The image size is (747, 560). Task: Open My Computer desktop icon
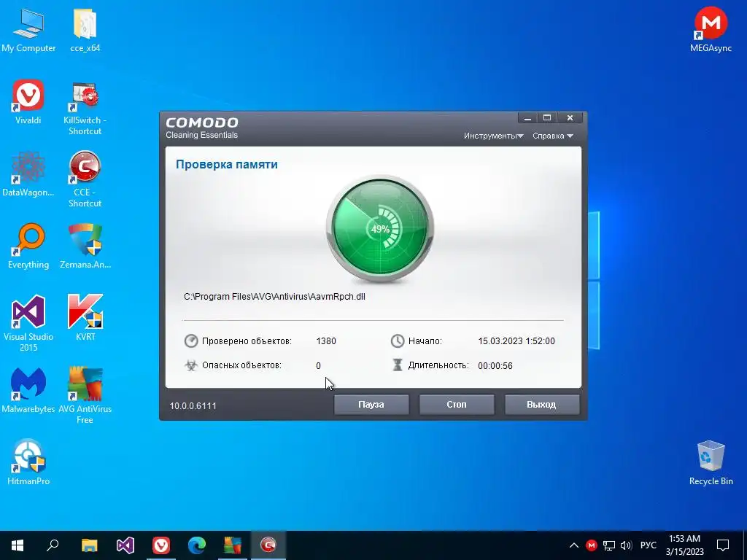[28, 31]
